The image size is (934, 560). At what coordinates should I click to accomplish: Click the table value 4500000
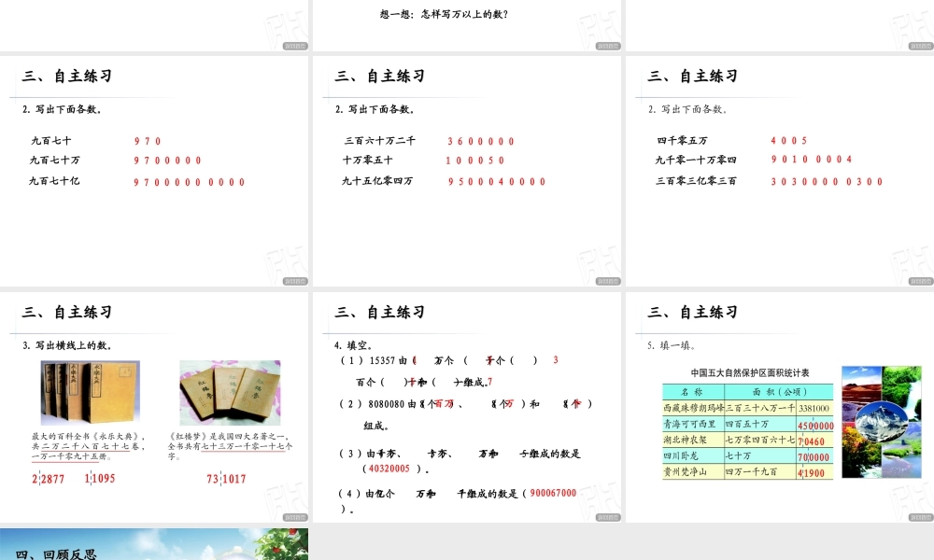coord(815,427)
